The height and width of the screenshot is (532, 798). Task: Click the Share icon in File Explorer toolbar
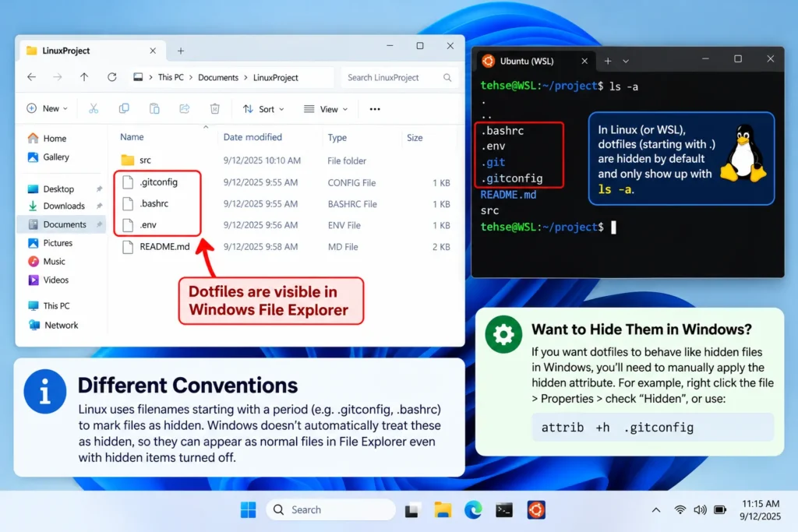tap(184, 109)
